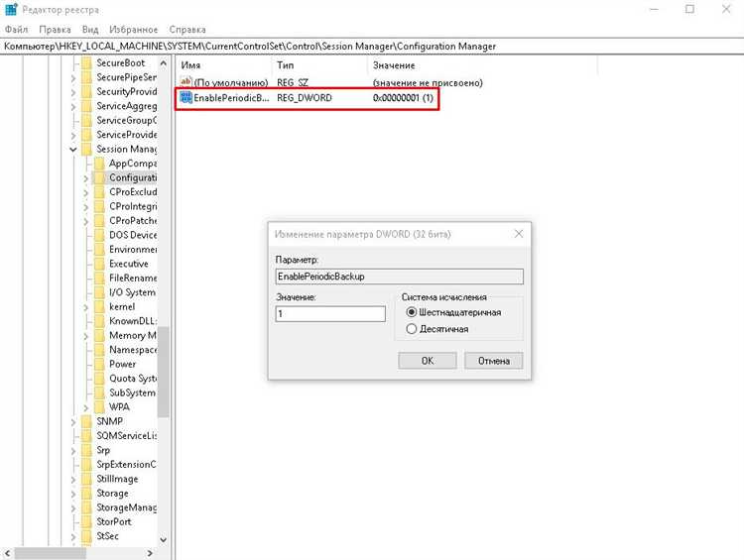Expand the Configuration Manager tree node
Viewport: 744px width, 560px height.
point(86,178)
